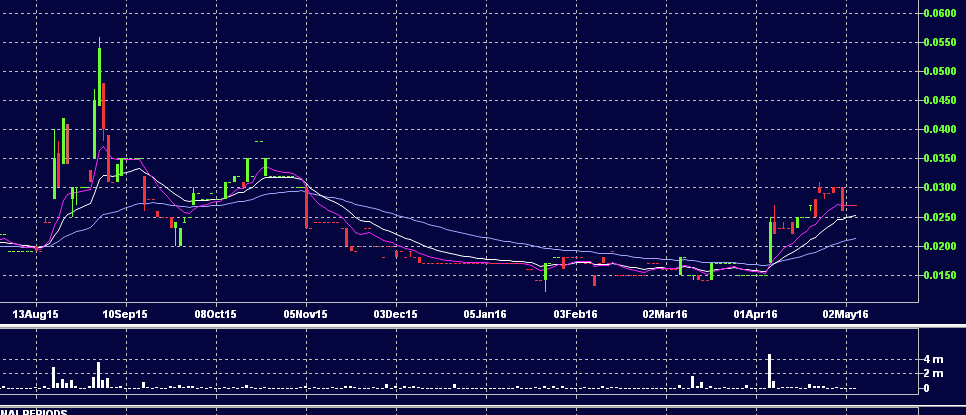
Task: Select the 03Feb16 date label
Action: click(x=576, y=314)
